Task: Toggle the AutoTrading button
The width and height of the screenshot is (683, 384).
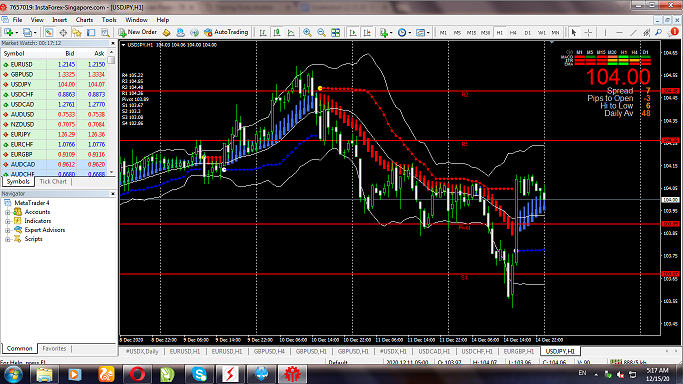Action: click(x=226, y=32)
